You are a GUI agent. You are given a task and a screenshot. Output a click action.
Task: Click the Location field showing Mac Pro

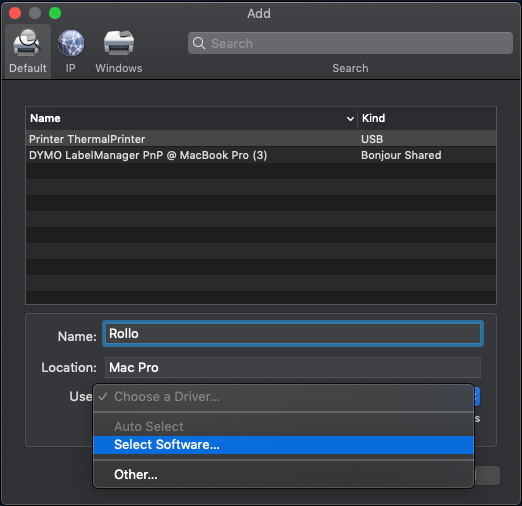(x=293, y=367)
